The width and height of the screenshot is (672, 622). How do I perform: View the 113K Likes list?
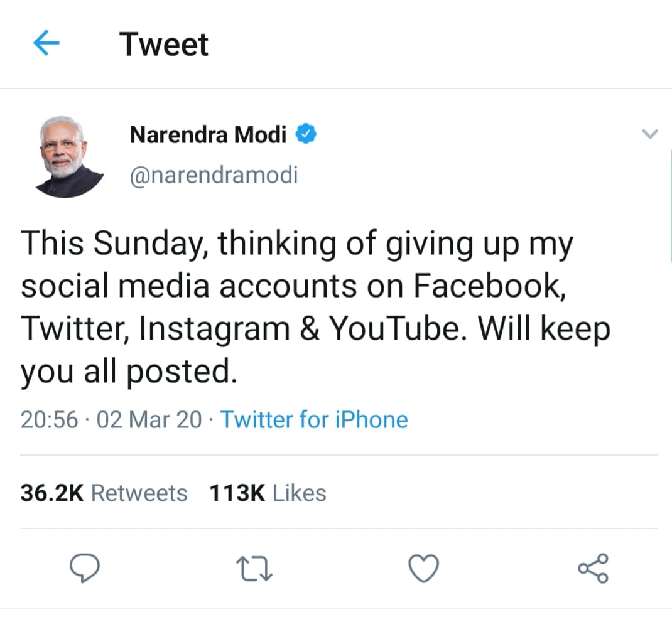pos(268,493)
